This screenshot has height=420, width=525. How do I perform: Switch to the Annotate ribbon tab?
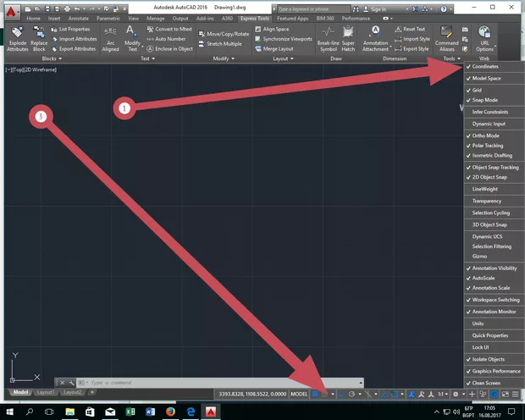(79, 19)
